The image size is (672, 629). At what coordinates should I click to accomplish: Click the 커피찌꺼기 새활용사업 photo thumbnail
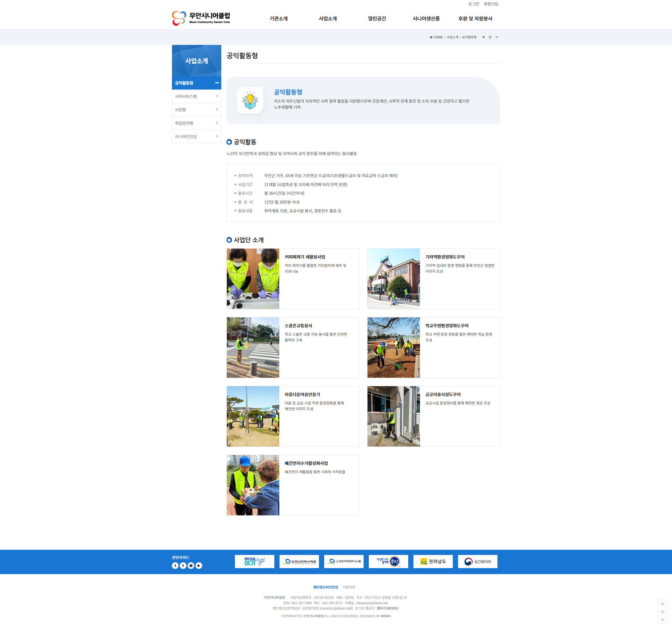click(253, 279)
